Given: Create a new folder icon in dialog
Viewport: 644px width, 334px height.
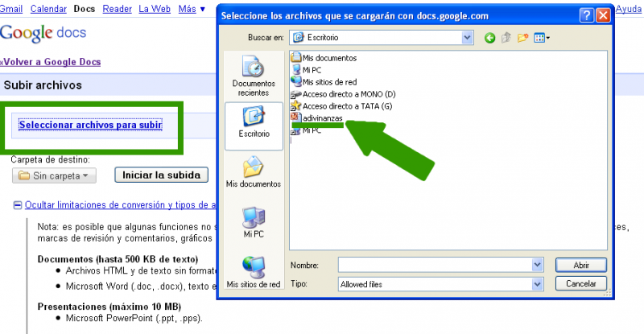Looking at the screenshot, I should tap(522, 38).
